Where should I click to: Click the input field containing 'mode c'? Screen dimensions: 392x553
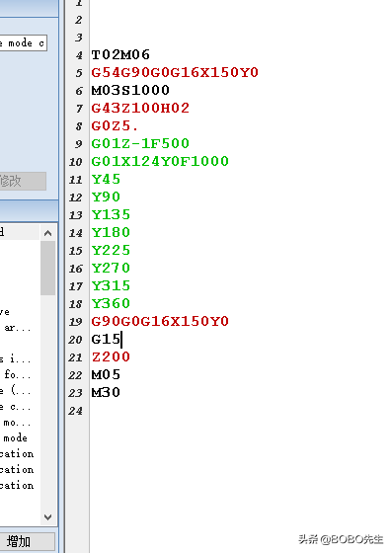coord(24,43)
